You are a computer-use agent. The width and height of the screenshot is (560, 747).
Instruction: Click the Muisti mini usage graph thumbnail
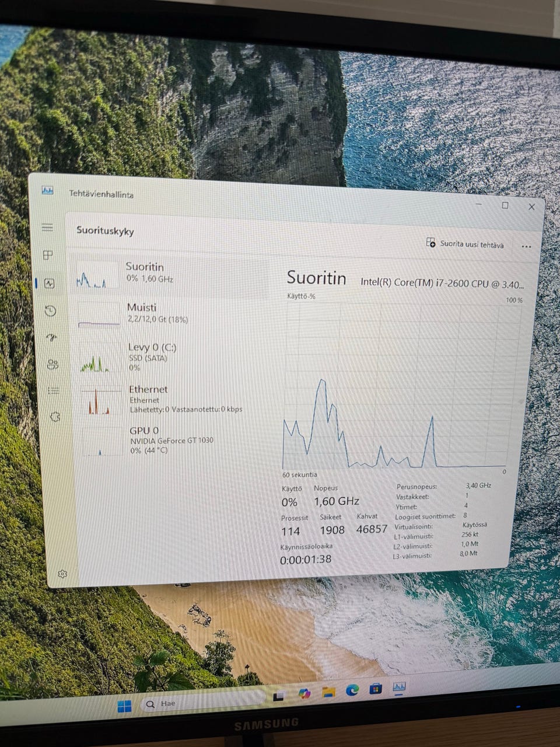click(x=99, y=316)
